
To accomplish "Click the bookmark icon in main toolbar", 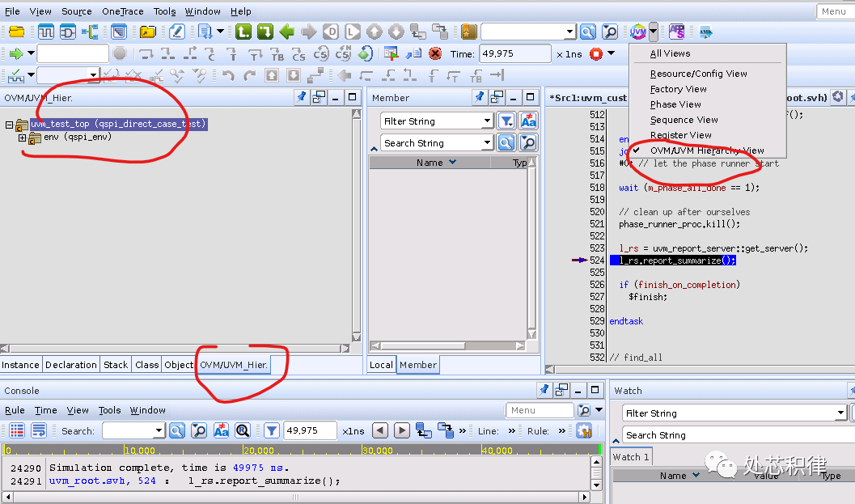I will point(469,32).
